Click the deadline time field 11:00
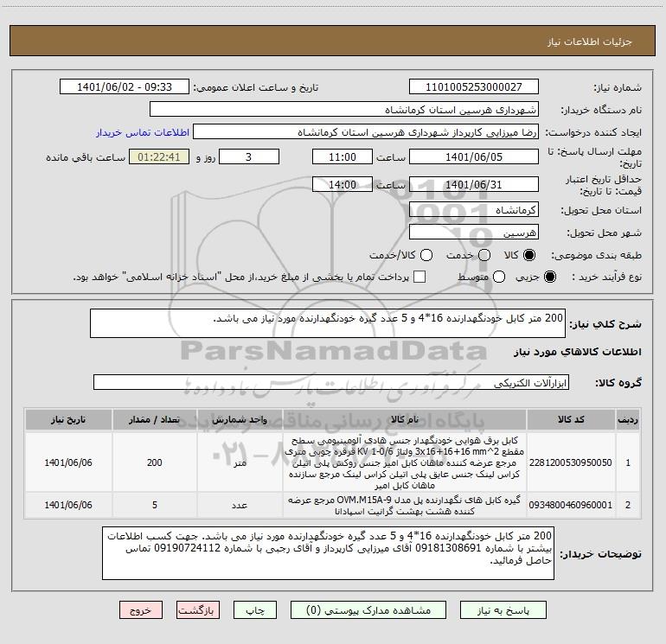666x644 pixels. [343, 156]
